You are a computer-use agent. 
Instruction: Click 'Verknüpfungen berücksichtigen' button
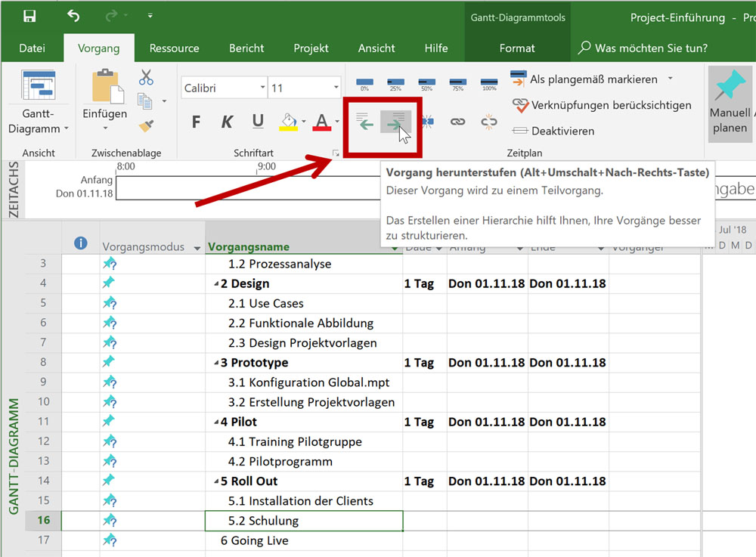point(602,105)
